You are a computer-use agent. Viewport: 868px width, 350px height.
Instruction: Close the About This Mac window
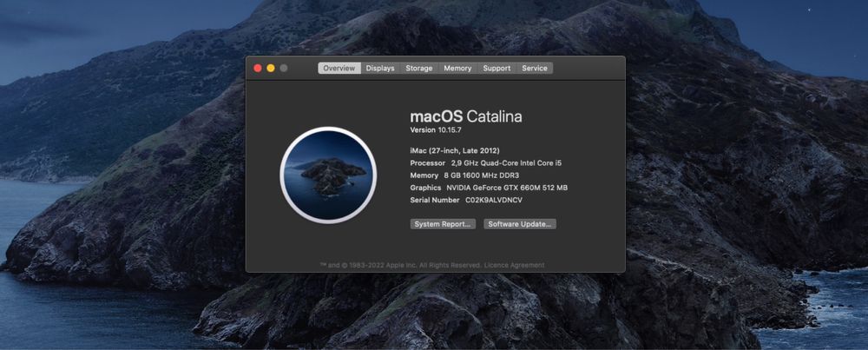pos(258,68)
